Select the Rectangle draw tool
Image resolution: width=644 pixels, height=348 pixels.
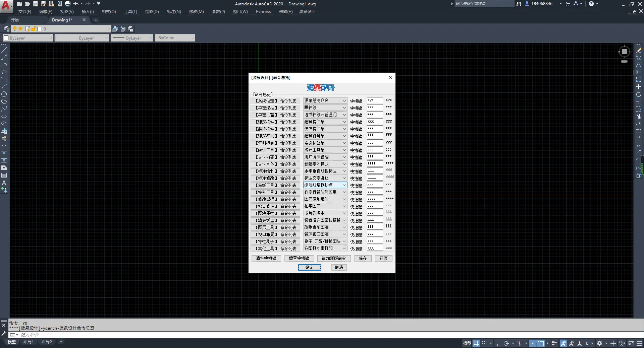[x=4, y=79]
